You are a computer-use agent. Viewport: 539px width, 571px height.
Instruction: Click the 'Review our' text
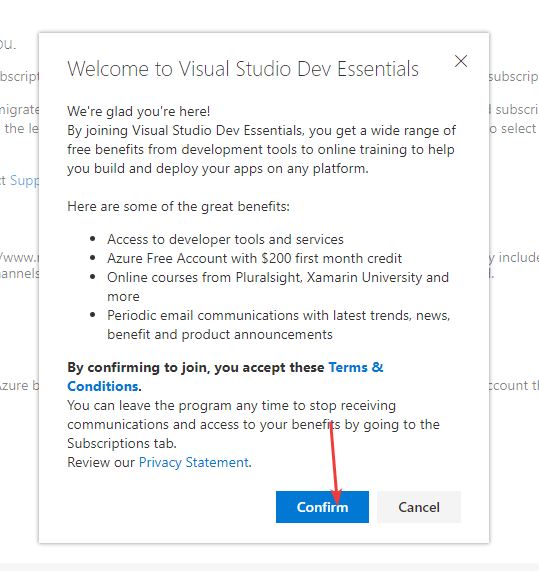(101, 462)
